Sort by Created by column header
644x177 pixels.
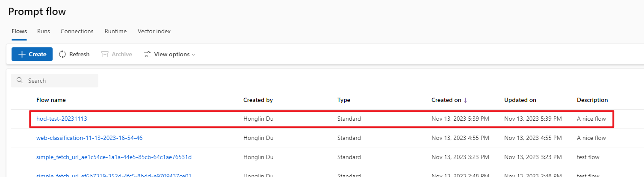pos(258,100)
